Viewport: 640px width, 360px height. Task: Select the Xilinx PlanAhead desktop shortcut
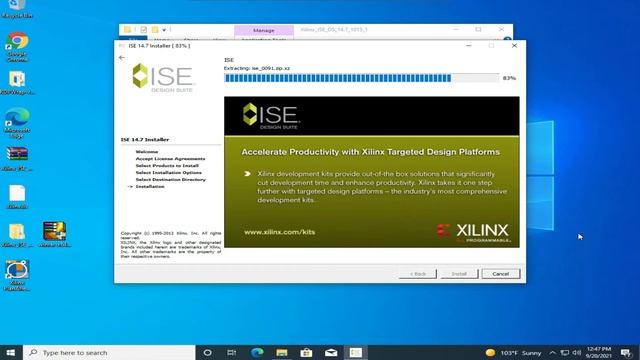(17, 276)
